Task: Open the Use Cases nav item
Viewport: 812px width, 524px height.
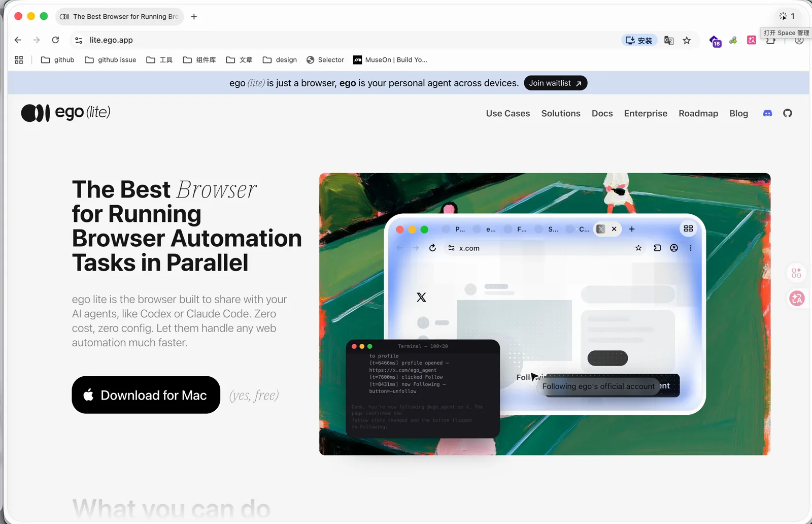Action: click(508, 114)
